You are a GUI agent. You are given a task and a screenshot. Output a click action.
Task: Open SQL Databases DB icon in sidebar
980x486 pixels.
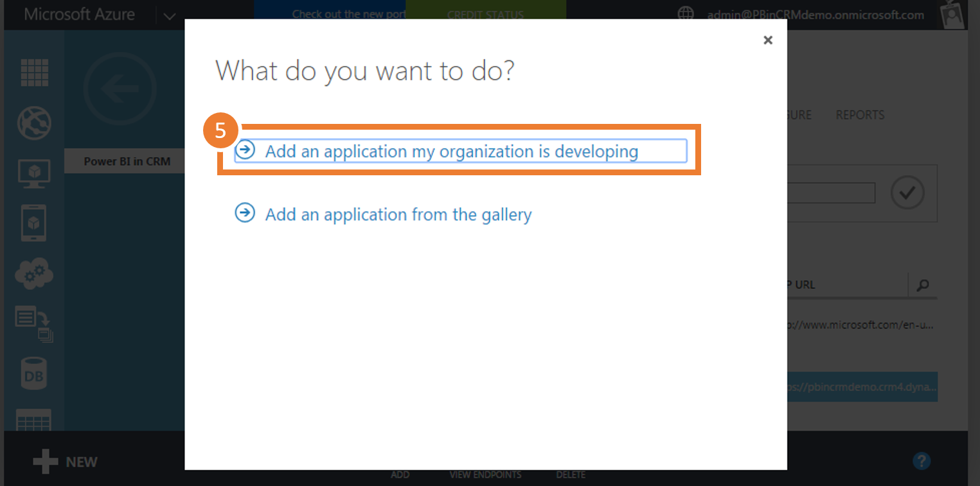34,374
